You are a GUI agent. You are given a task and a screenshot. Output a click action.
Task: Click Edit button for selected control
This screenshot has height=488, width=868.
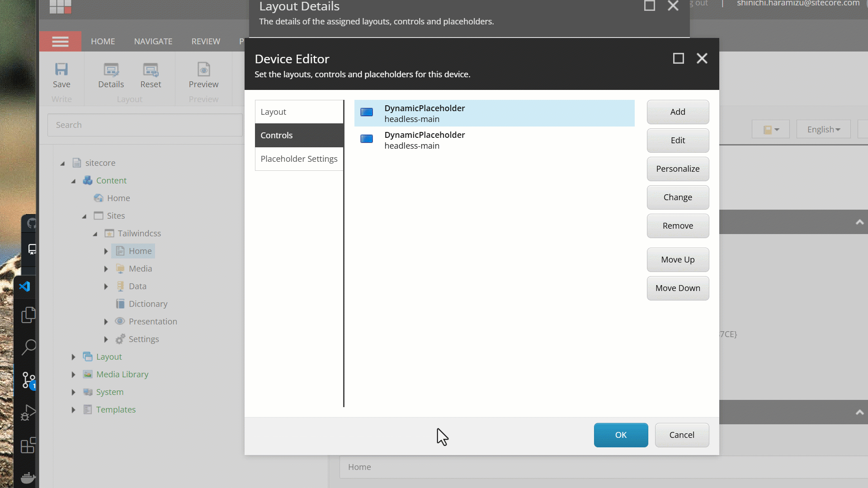(678, 140)
